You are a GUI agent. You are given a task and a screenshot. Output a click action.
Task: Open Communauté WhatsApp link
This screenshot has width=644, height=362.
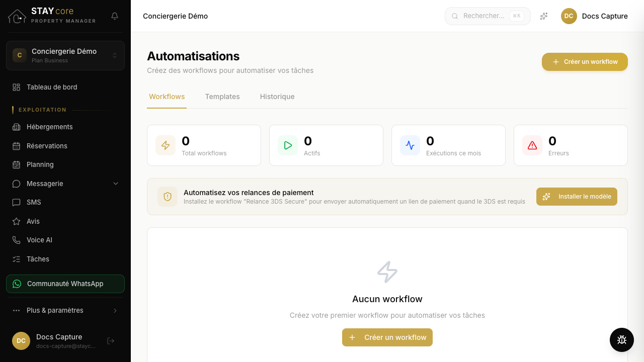(x=65, y=284)
